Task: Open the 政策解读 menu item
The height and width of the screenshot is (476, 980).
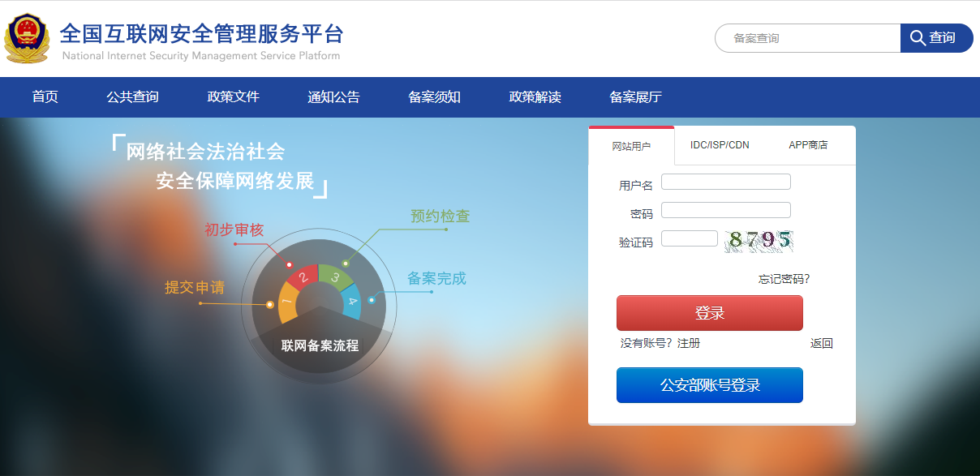Action: tap(533, 96)
